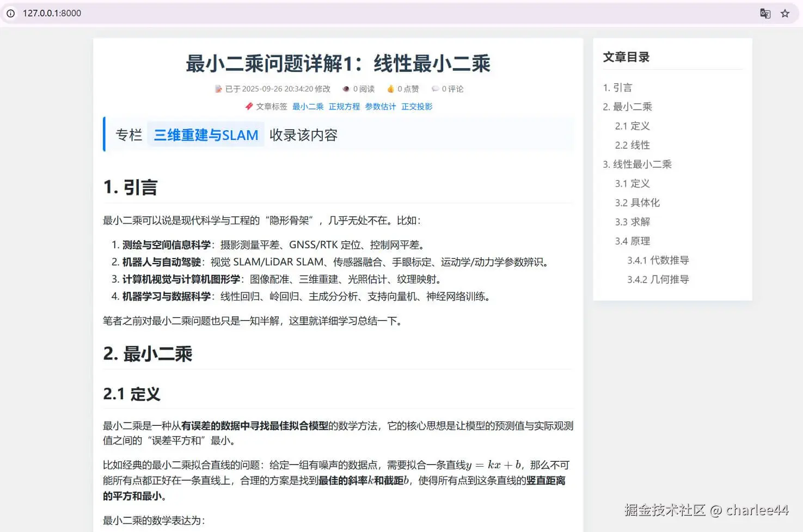Select 3.3 求解 in the article outline
This screenshot has width=803, height=532.
point(633,222)
